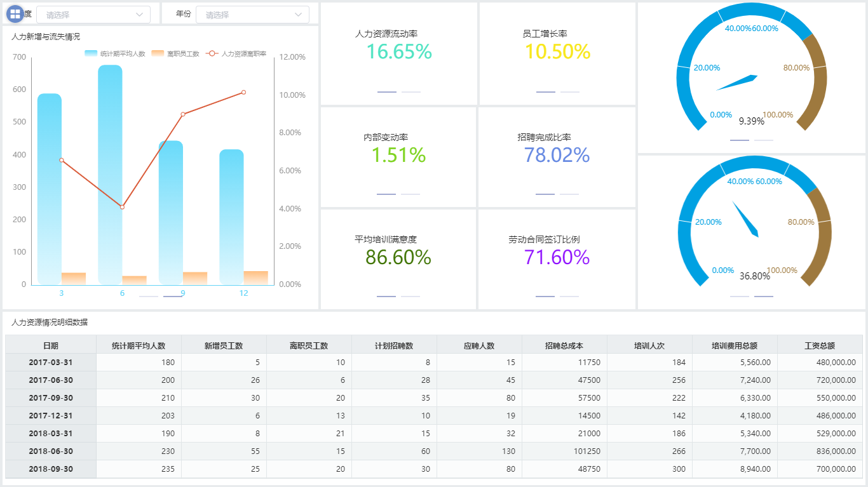Click the 统计期平均人数 table column header
The width and height of the screenshot is (868, 487).
coord(139,345)
